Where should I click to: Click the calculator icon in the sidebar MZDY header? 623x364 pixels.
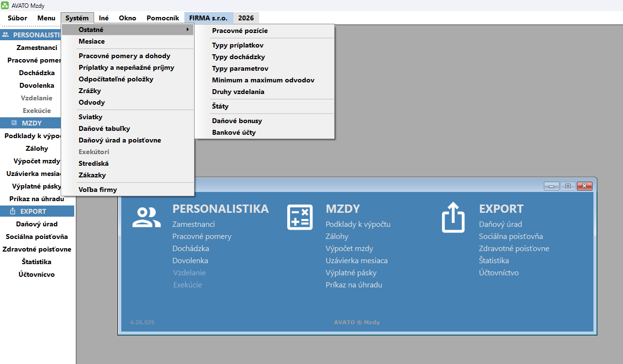click(x=14, y=123)
